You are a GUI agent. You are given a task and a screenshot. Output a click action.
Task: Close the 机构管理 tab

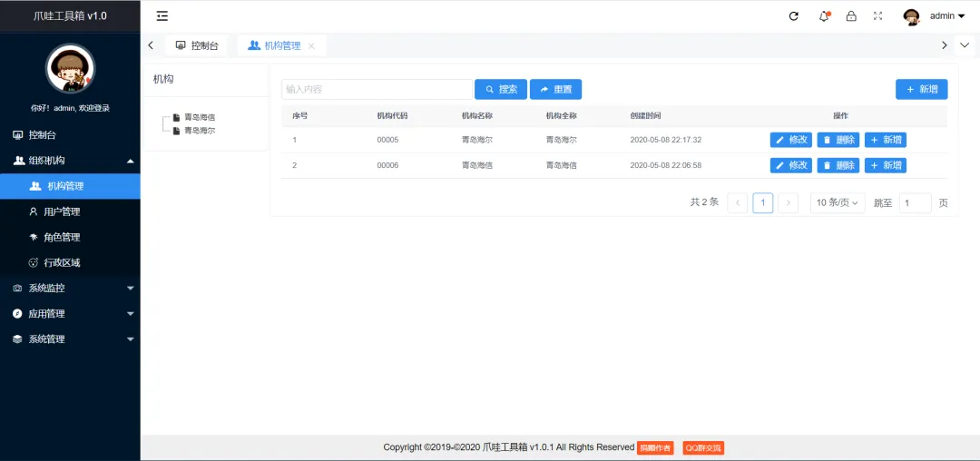(x=312, y=45)
